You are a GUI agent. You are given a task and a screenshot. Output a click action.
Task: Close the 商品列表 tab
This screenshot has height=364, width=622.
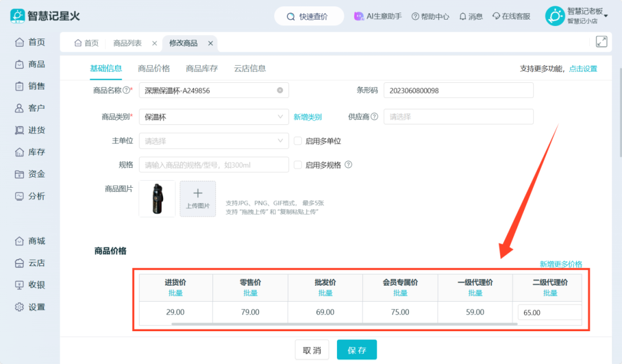click(x=155, y=43)
